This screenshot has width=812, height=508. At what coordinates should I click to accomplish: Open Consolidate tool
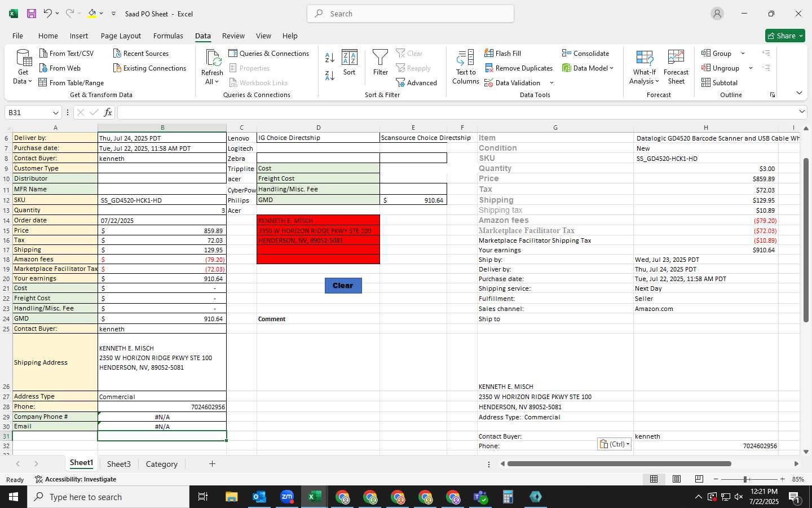(585, 54)
